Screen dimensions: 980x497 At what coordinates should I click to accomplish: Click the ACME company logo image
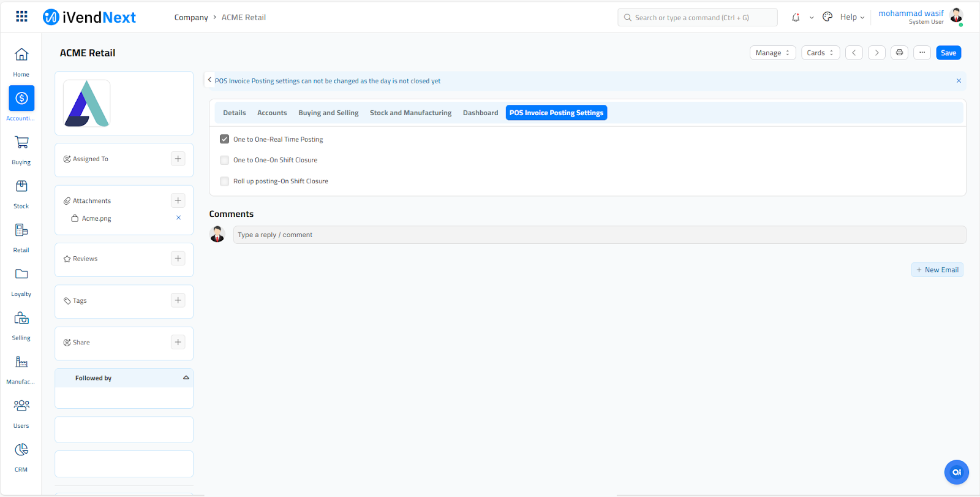coord(87,104)
